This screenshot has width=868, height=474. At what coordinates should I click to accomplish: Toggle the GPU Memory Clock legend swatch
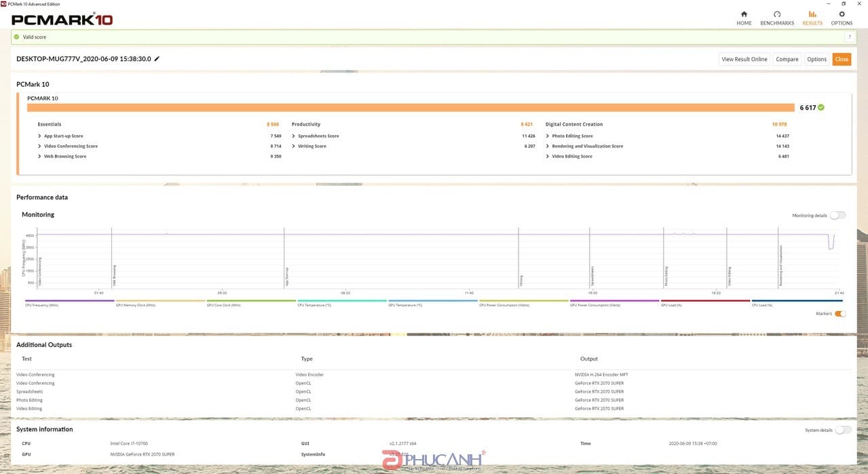click(160, 301)
